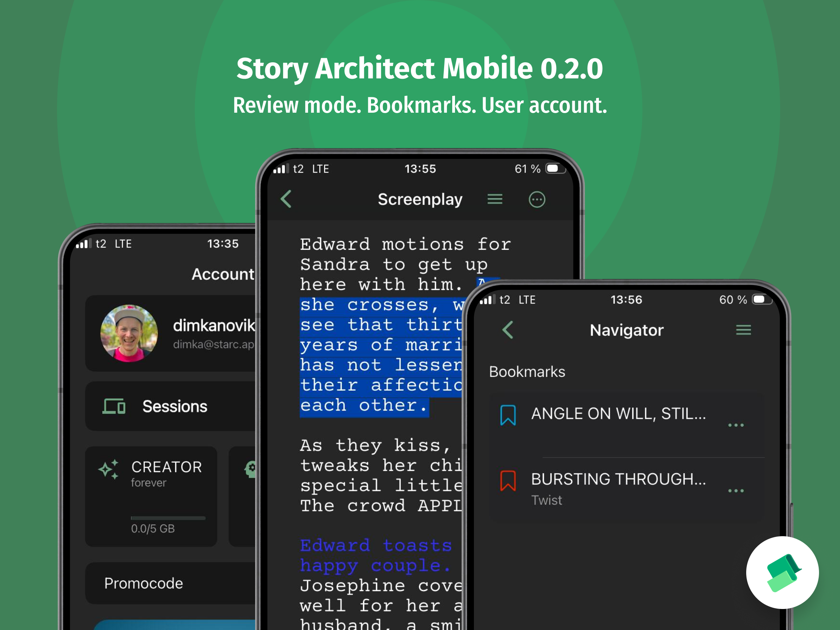
Task: Open options for ANGLE ON WILL bookmark
Action: (736, 425)
